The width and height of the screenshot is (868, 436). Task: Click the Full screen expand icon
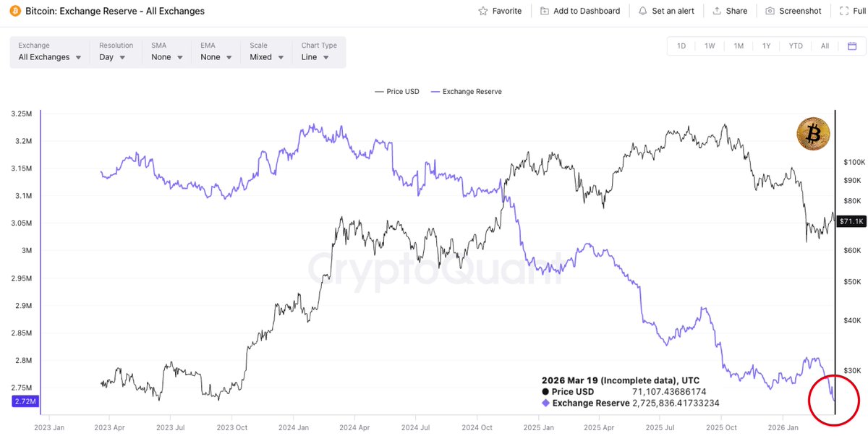843,11
